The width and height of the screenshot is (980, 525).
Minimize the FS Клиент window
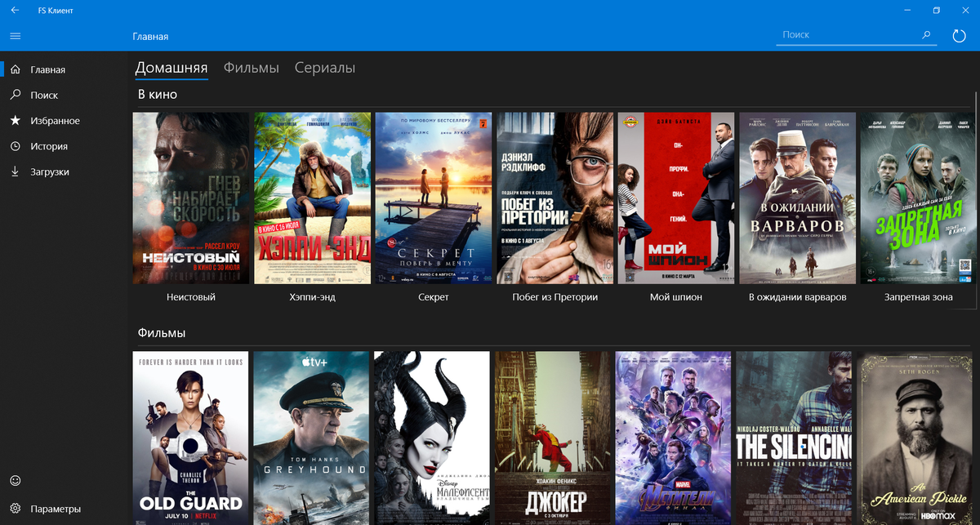pyautogui.click(x=907, y=10)
